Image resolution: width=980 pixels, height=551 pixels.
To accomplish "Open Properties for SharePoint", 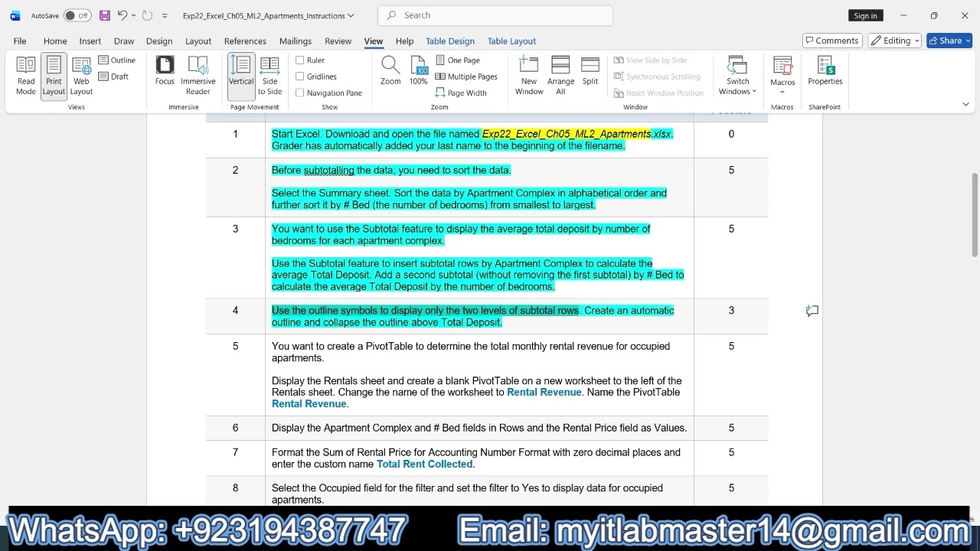I will pyautogui.click(x=825, y=71).
